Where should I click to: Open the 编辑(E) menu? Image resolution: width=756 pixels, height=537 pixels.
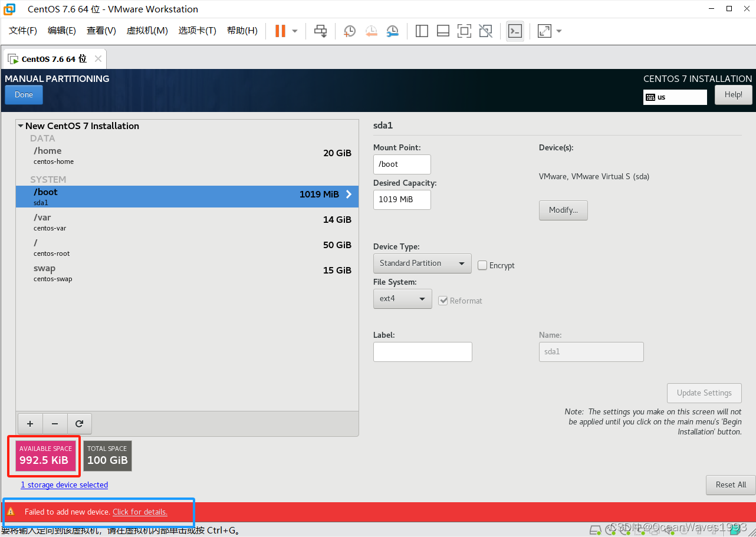62,31
